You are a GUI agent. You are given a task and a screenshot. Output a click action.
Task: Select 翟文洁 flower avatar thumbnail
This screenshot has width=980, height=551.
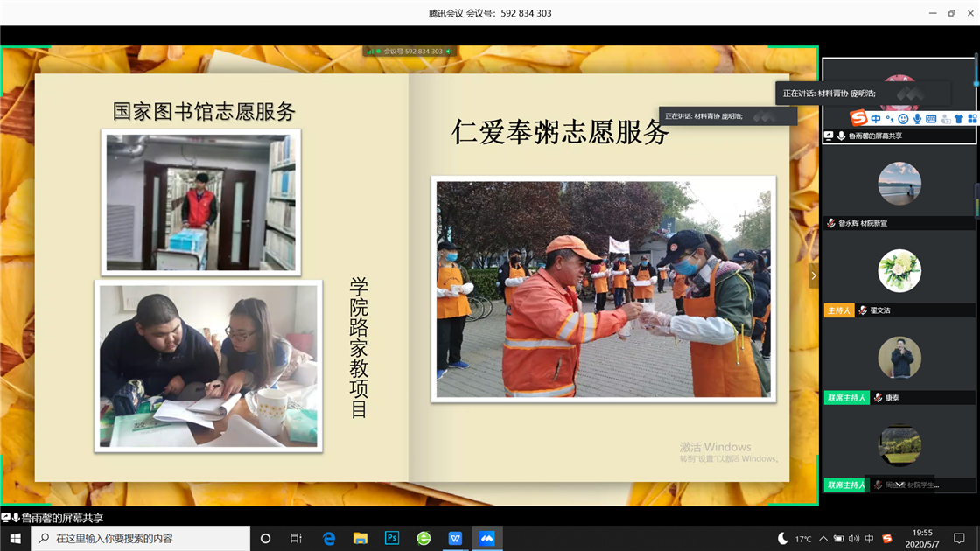[899, 270]
